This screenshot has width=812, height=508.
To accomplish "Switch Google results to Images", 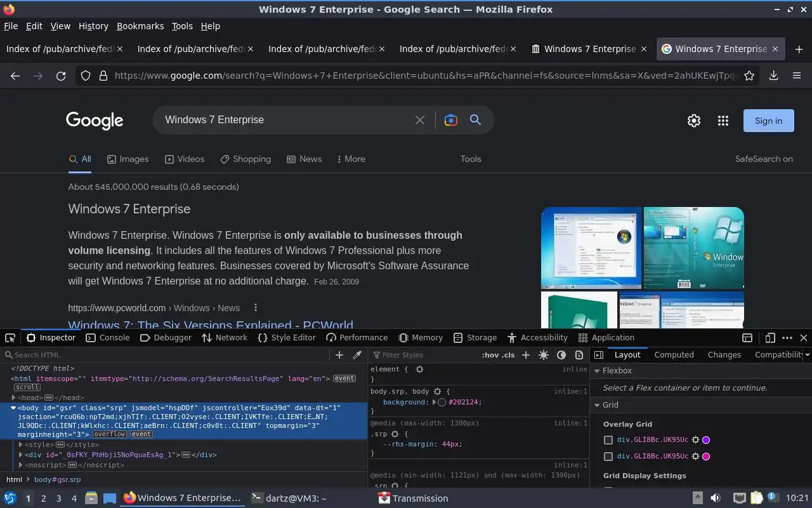I will (x=128, y=159).
